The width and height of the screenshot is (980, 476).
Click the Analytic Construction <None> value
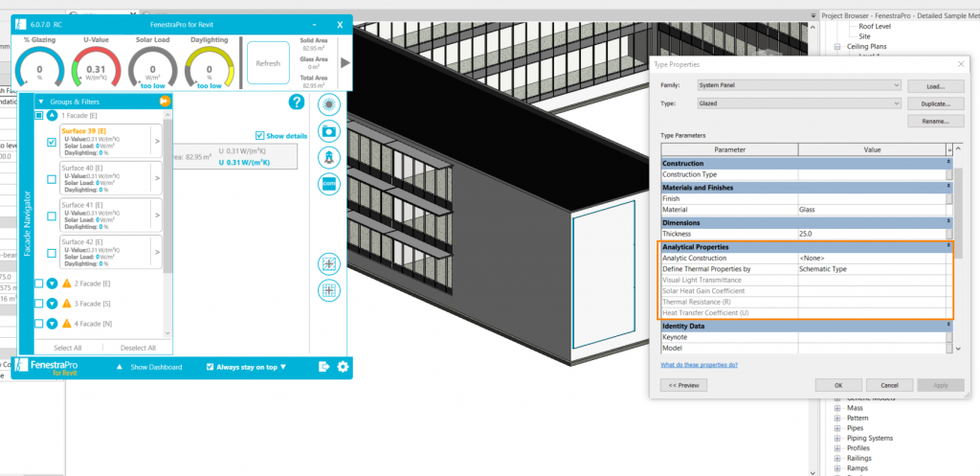tap(871, 258)
